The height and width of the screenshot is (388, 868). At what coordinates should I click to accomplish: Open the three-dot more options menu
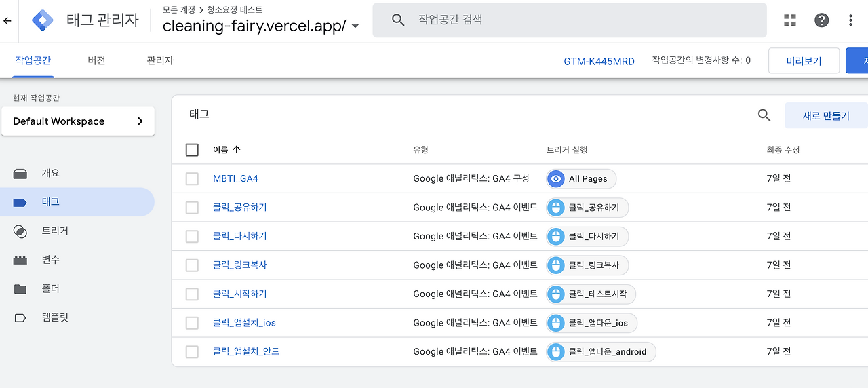pyautogui.click(x=850, y=20)
